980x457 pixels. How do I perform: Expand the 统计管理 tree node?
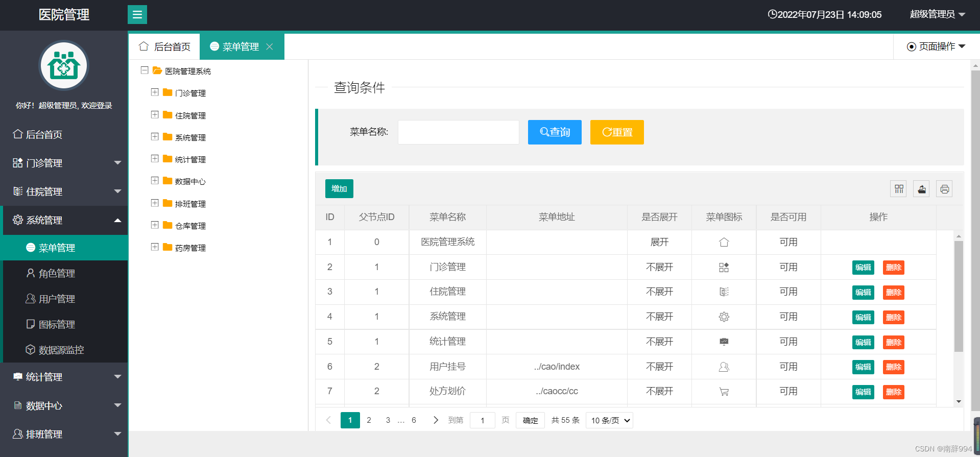[155, 158]
